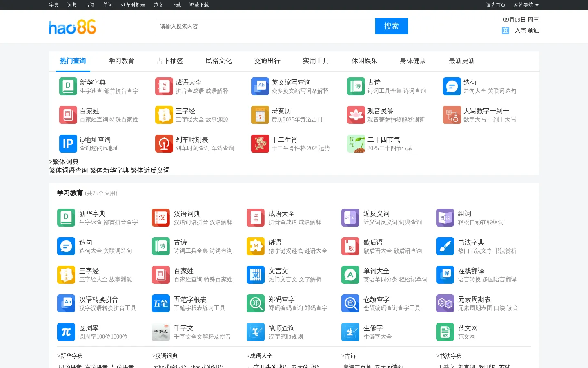Click the 搜索 search button

(391, 26)
